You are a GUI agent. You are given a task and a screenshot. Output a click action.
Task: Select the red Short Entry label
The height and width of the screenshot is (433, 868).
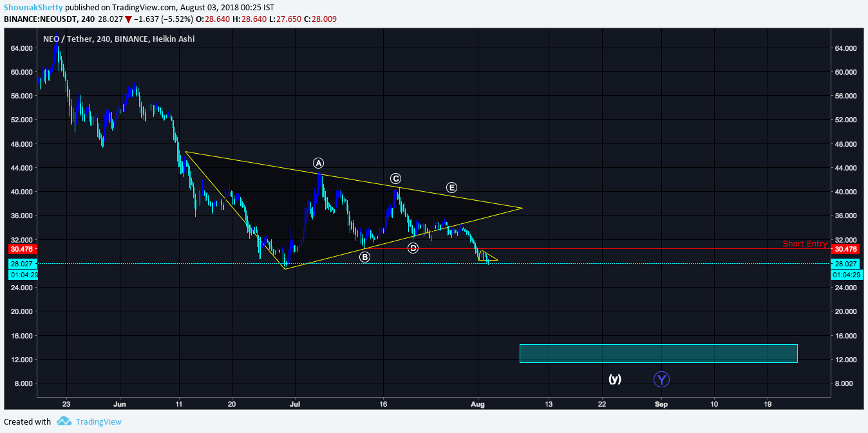805,243
